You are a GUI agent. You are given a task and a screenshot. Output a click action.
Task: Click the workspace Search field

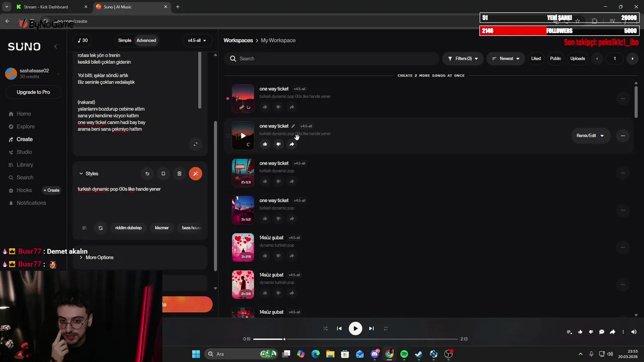click(332, 59)
